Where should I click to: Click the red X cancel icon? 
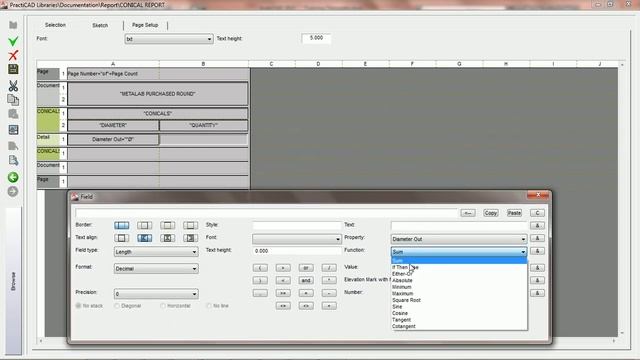pos(13,56)
